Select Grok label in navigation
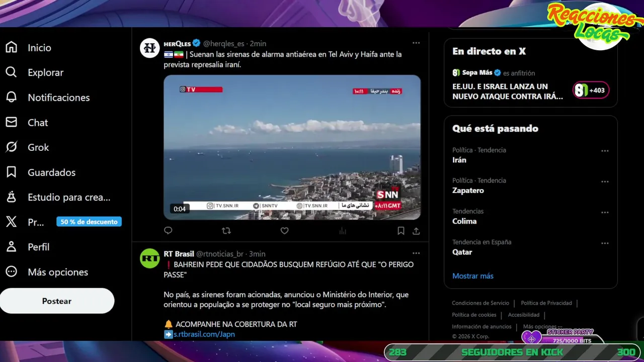 pyautogui.click(x=38, y=147)
